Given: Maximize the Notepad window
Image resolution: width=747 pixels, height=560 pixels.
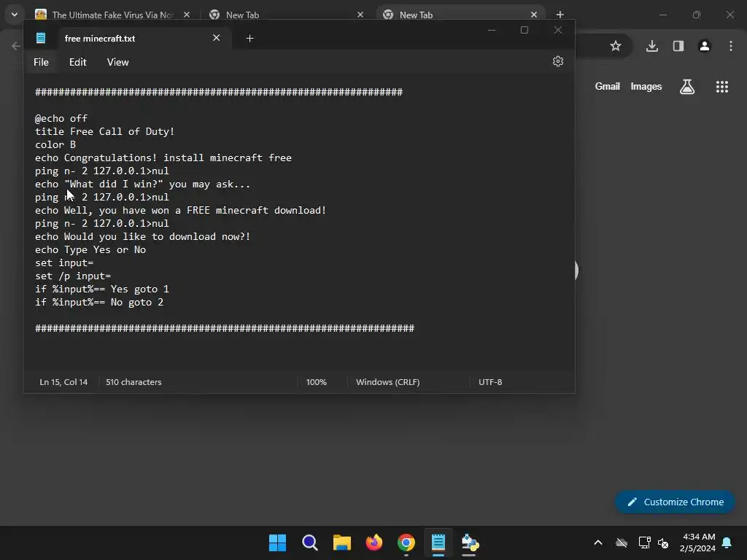Looking at the screenshot, I should coord(525,30).
